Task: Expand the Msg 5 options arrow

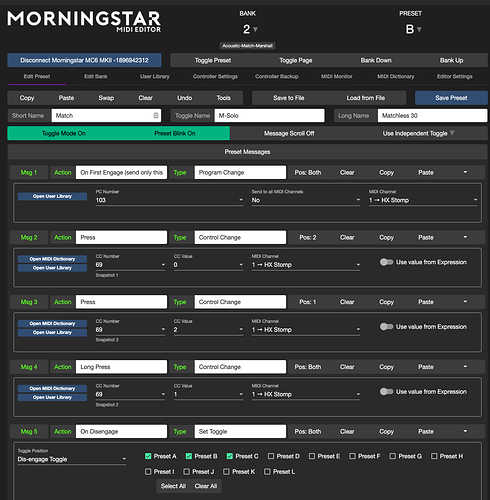Action: click(465, 431)
